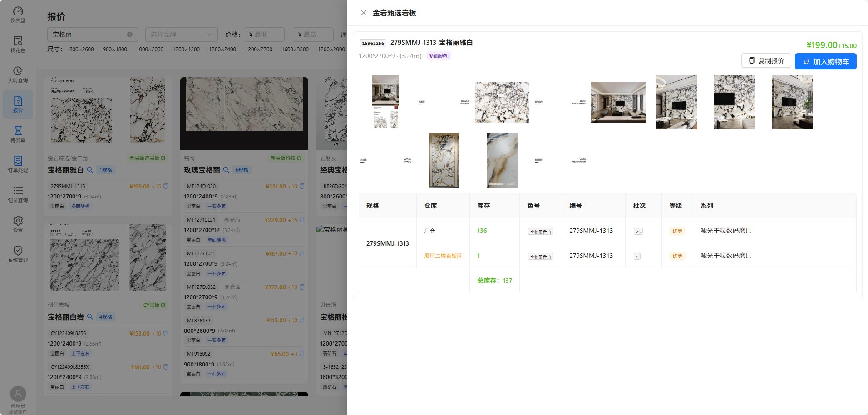This screenshot has height=415, width=868.
Task: Click stock value 136
Action: (482, 231)
